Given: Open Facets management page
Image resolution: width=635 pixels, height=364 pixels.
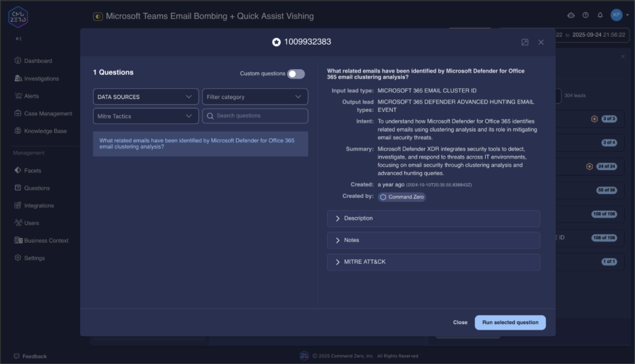Looking at the screenshot, I should 28,171.
